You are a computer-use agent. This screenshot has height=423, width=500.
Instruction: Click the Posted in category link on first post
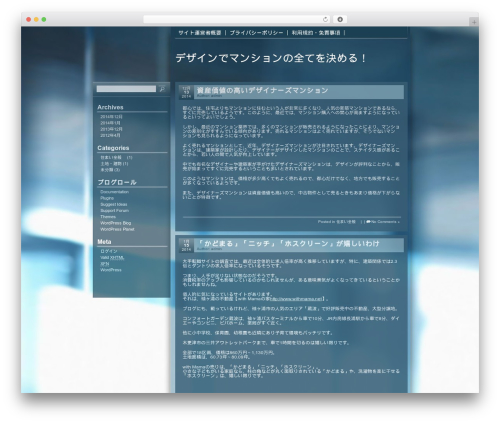coord(346,222)
